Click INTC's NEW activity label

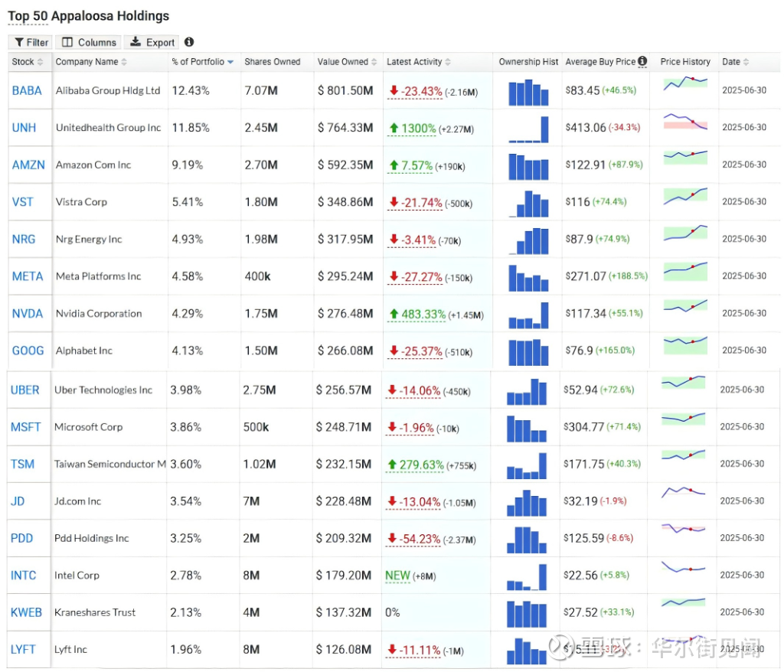click(397, 576)
